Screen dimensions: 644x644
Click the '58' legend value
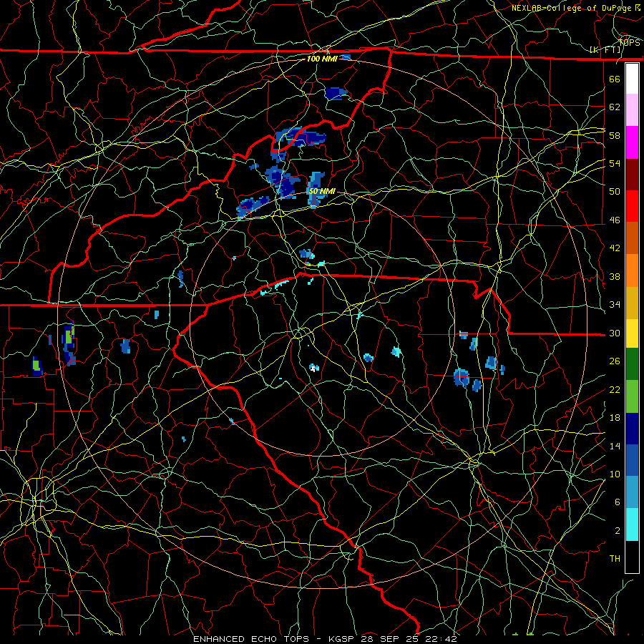tap(615, 135)
